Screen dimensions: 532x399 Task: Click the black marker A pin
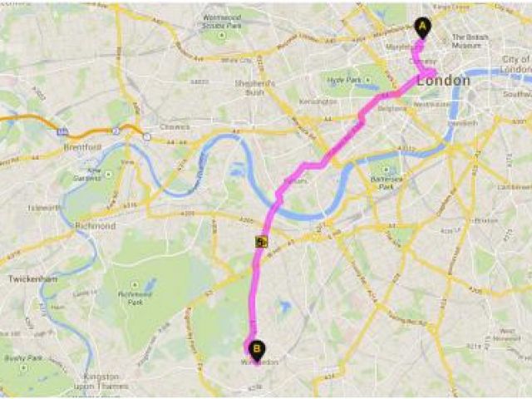(x=422, y=27)
